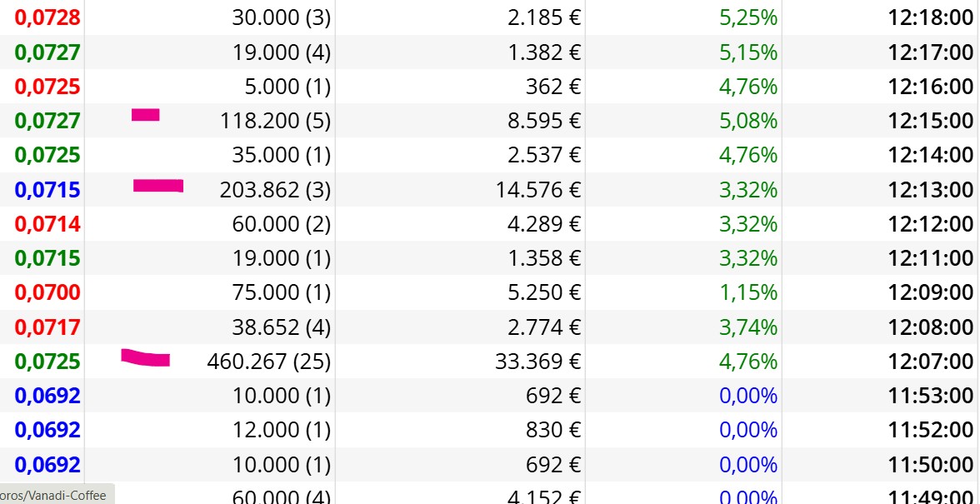Click volume 12.000 (1)

pyautogui.click(x=282, y=430)
